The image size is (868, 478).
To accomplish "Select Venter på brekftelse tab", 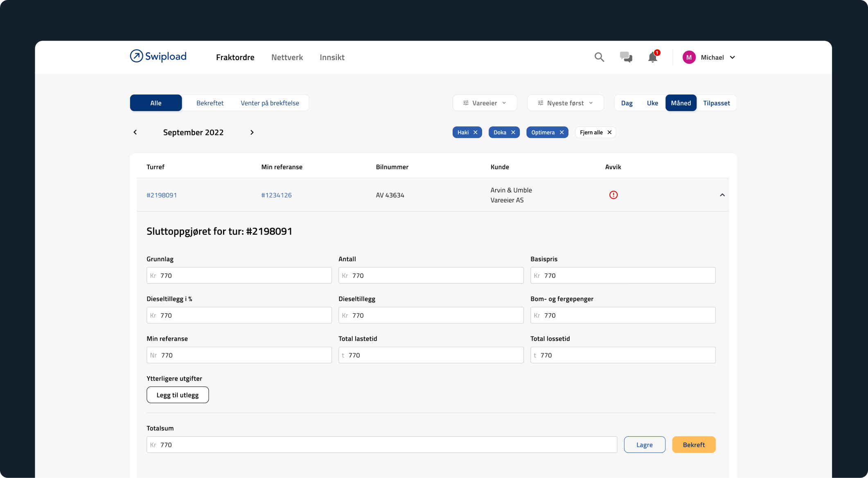I will tap(270, 103).
